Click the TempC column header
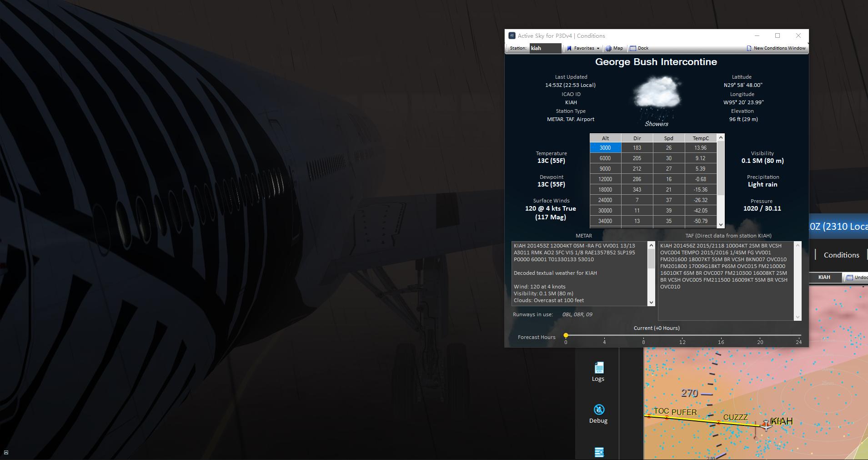This screenshot has height=460, width=868. tap(701, 138)
